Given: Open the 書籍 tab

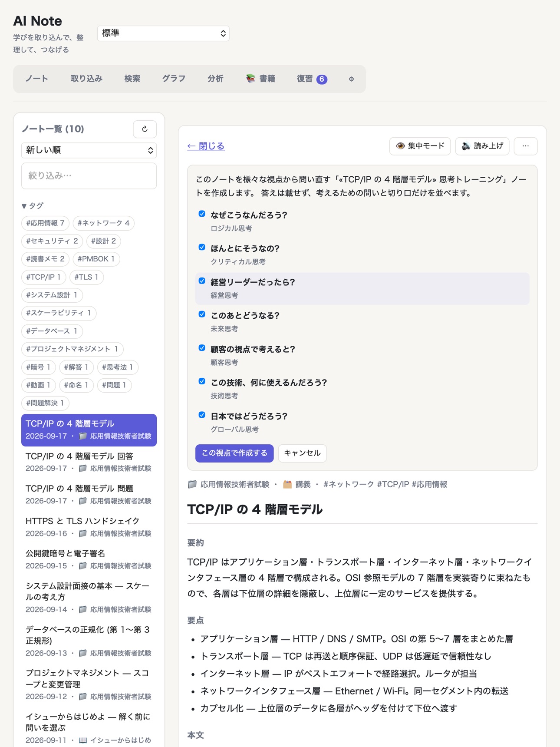Looking at the screenshot, I should pos(260,79).
